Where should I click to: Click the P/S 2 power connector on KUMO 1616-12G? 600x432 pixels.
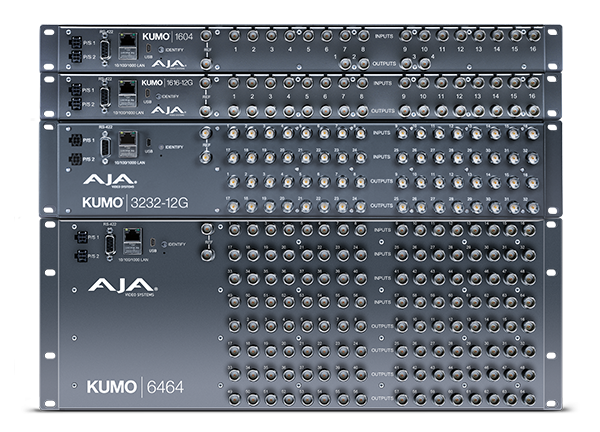(x=75, y=104)
